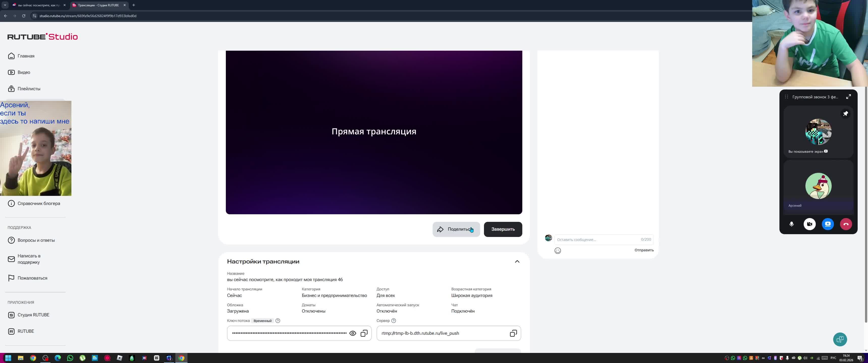This screenshot has height=363, width=868.
Task: Click the Поделиться button
Action: point(456,229)
